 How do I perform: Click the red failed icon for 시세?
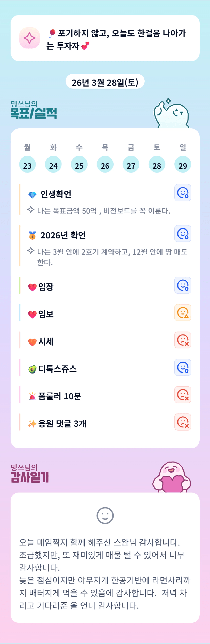pyautogui.click(x=183, y=340)
